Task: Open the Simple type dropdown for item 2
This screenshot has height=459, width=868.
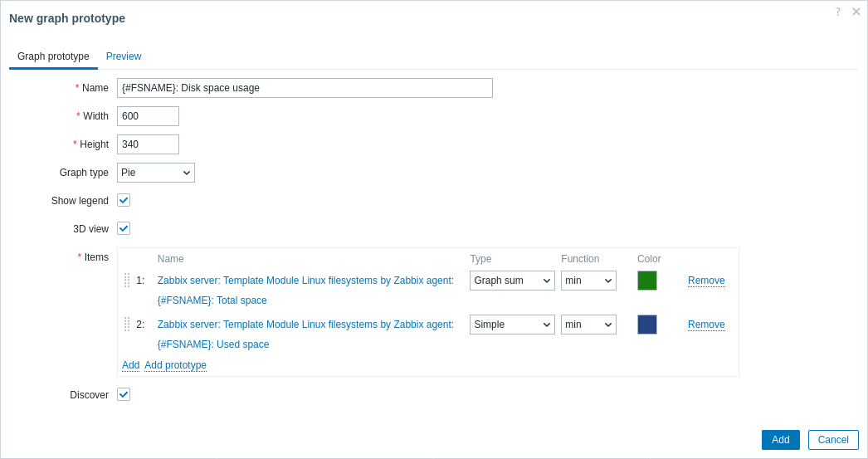Action: click(x=512, y=325)
